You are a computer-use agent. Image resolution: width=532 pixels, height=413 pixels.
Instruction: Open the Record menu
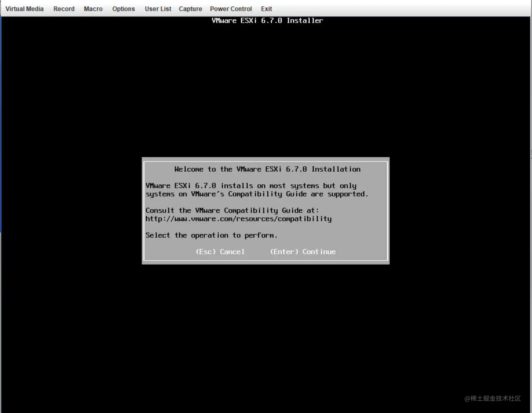[x=64, y=9]
